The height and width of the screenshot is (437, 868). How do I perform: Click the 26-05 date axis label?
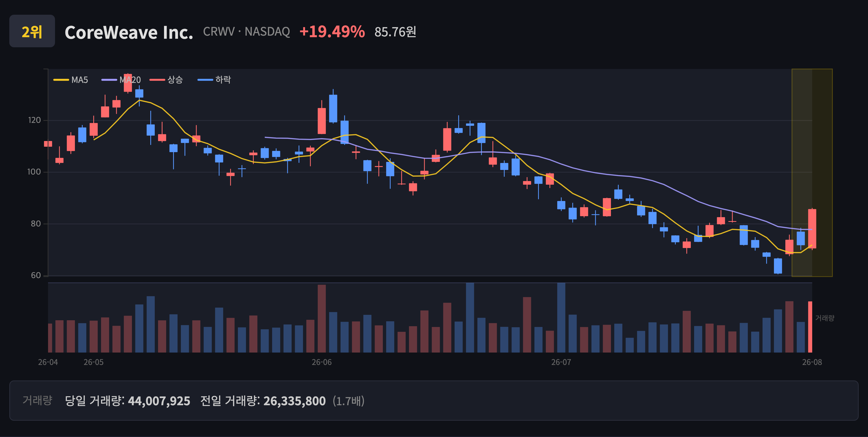94,362
